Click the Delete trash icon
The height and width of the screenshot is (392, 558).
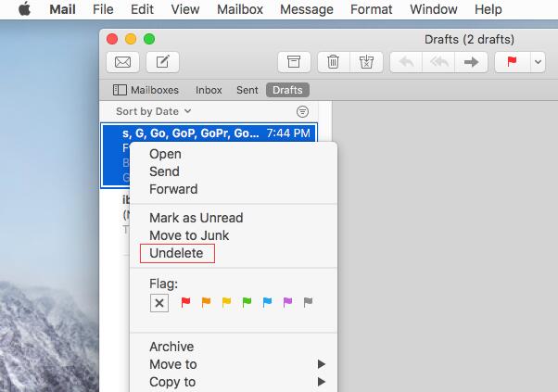coord(333,62)
